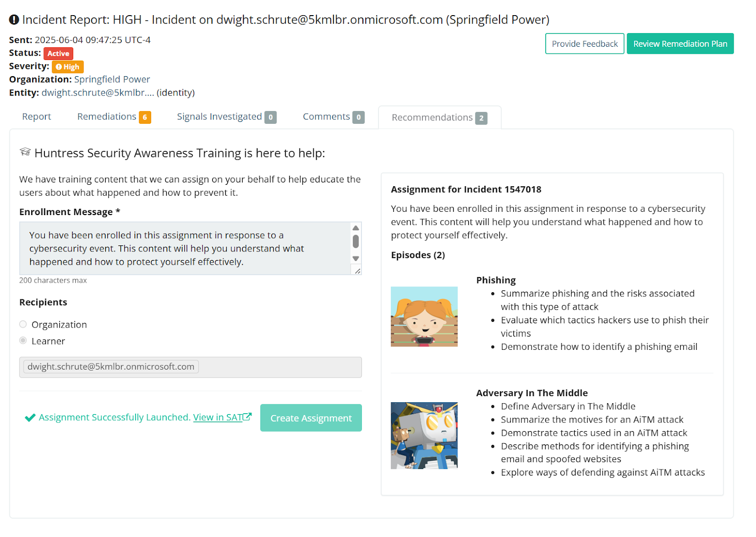Click 'Summarize phishing and the risks' bullet
The image size is (756, 537).
(x=598, y=300)
